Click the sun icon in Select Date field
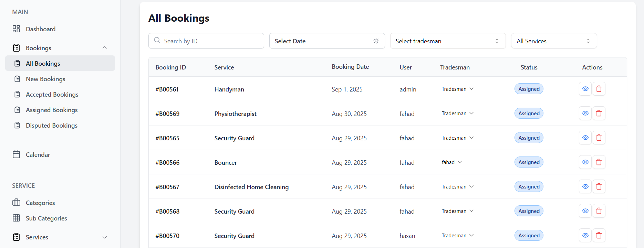 (x=376, y=41)
